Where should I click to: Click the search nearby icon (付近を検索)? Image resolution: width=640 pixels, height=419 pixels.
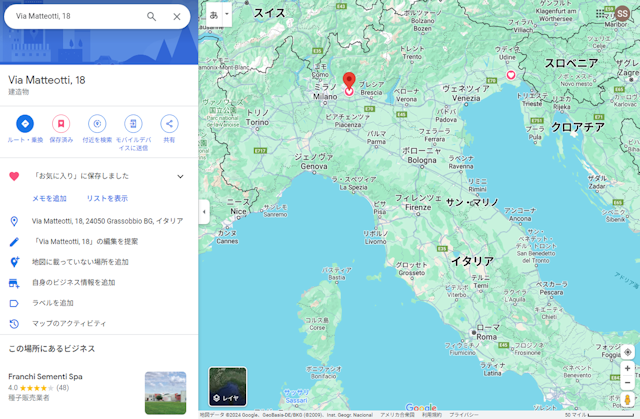pos(97,124)
